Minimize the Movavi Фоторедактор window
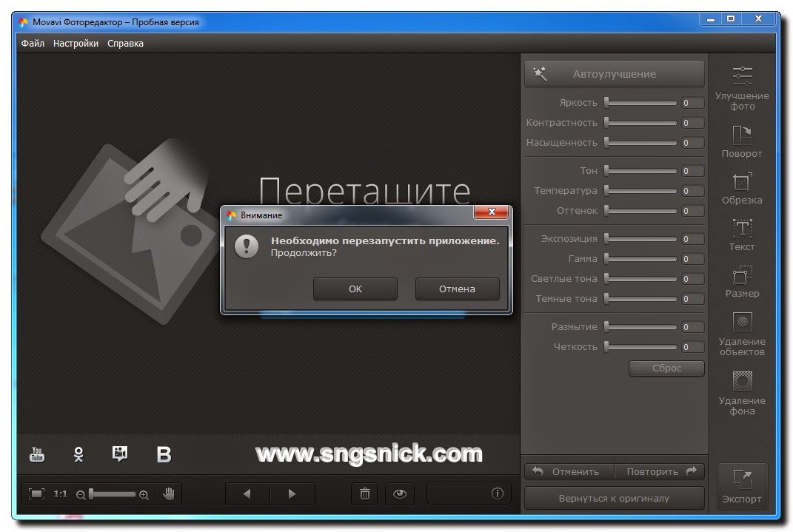 (711, 19)
